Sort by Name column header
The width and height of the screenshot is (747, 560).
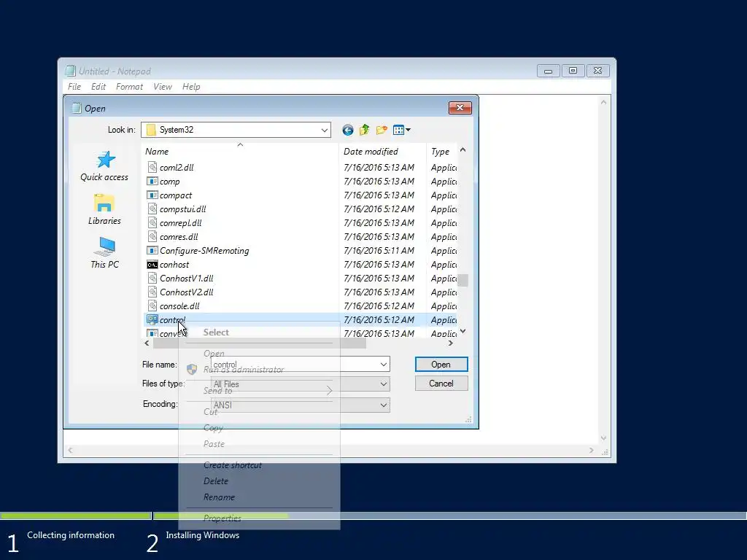click(241, 152)
